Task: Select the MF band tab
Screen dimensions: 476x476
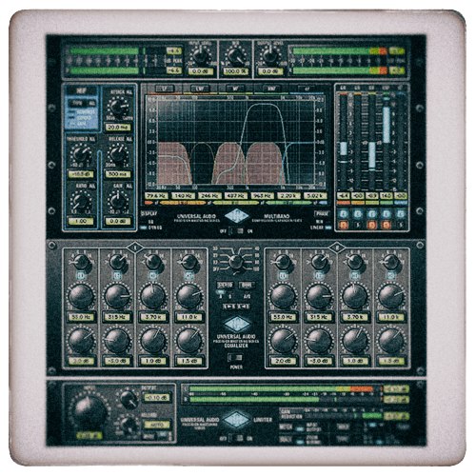Action: click(x=236, y=89)
